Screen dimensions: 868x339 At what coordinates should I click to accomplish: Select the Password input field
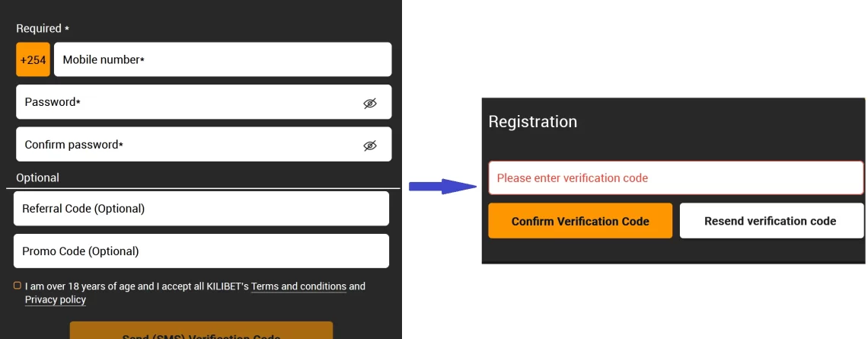pos(204,102)
